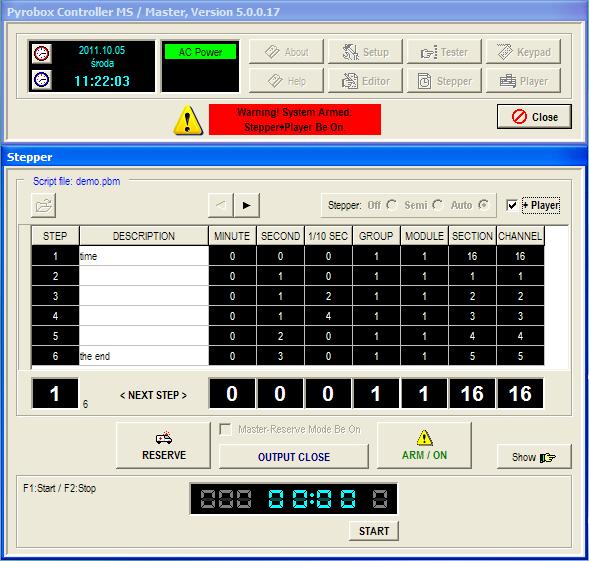Toggle the + Player checkbox
The height and width of the screenshot is (561, 589).
click(512, 205)
